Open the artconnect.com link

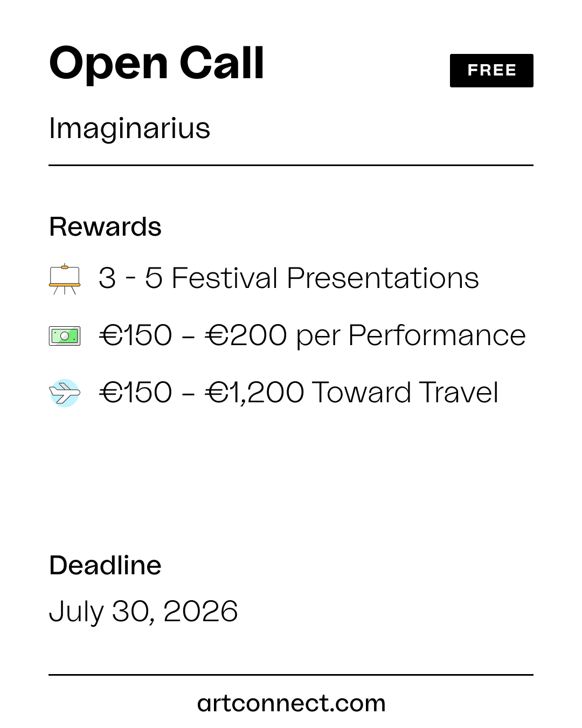(x=291, y=703)
